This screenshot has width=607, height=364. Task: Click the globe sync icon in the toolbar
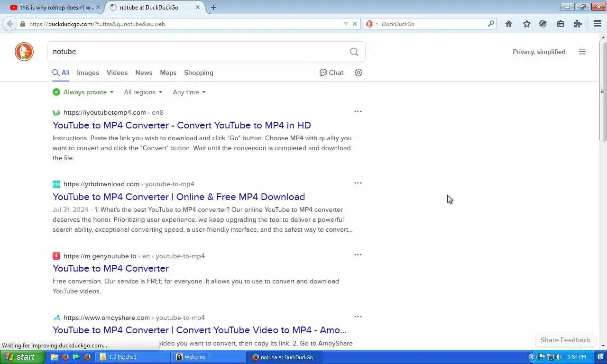tap(543, 24)
